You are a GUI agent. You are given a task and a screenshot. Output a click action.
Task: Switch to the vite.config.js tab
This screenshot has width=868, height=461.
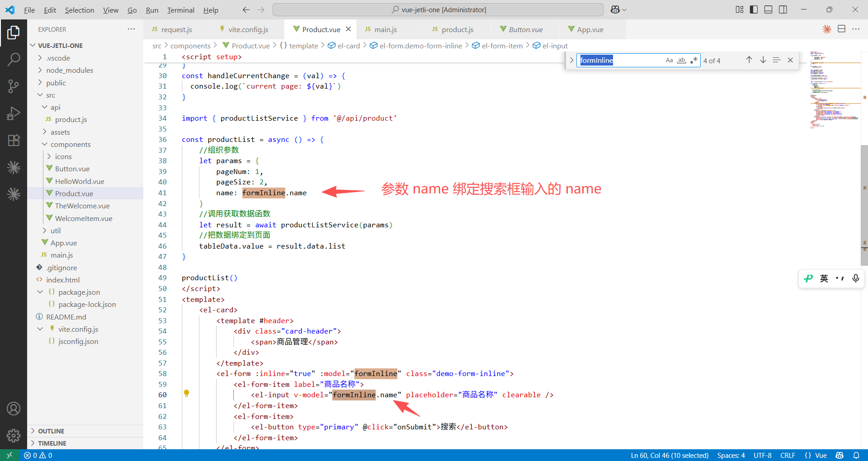pyautogui.click(x=248, y=29)
